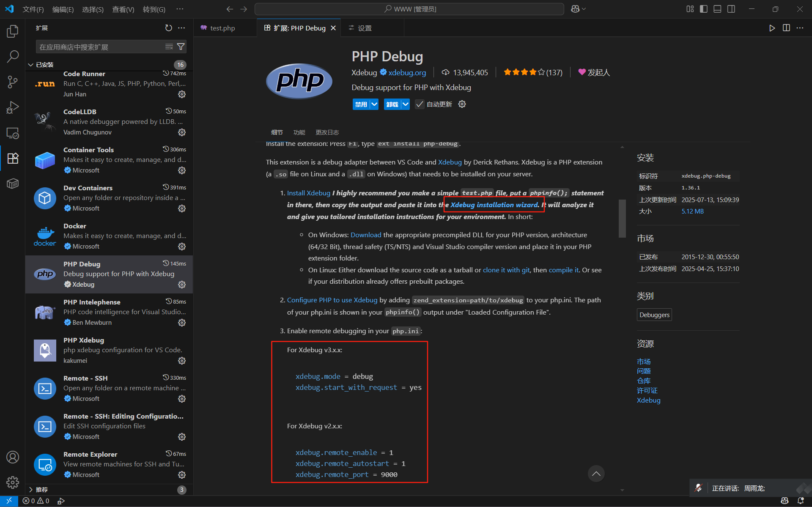Clear extensions search results icon

(169, 47)
